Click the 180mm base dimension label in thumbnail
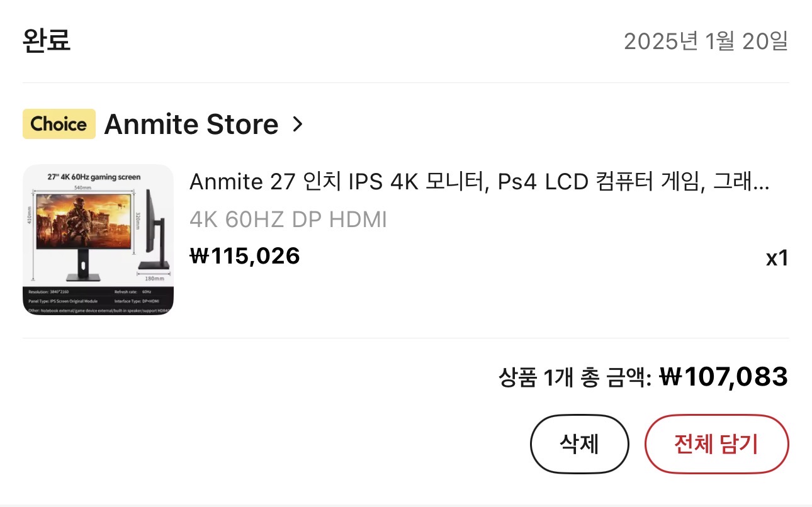Image resolution: width=812 pixels, height=507 pixels. (x=154, y=278)
